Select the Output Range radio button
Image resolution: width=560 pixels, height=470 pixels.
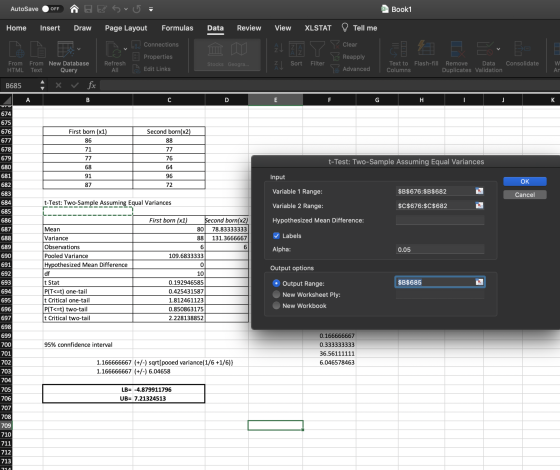276,283
